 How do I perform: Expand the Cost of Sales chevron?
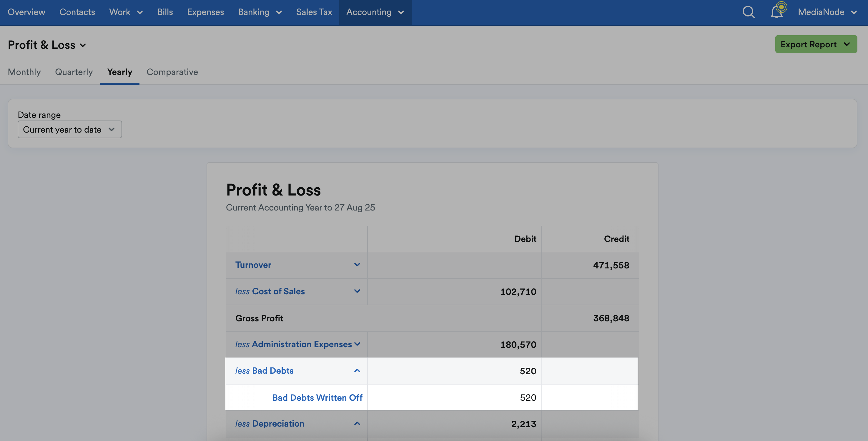coord(357,291)
